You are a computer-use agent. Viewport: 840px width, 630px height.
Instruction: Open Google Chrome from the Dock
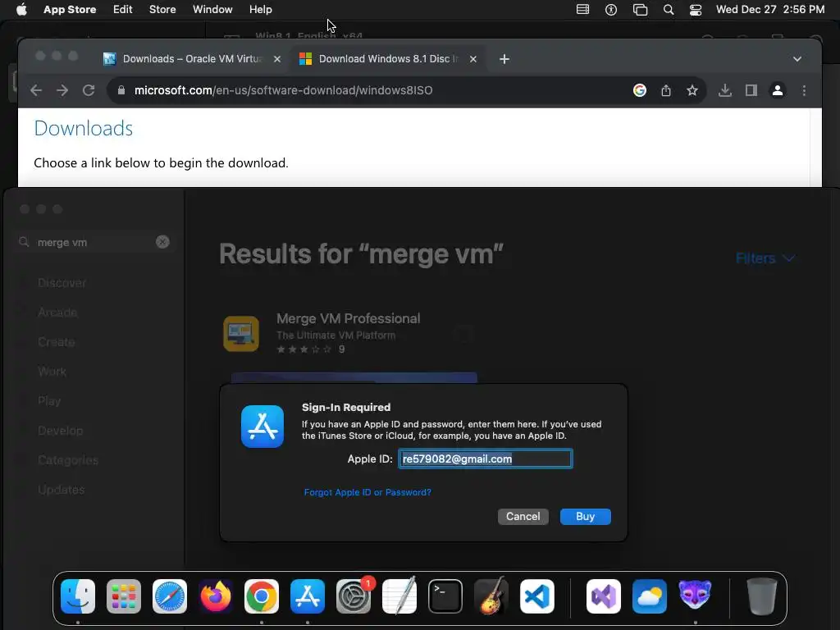262,596
